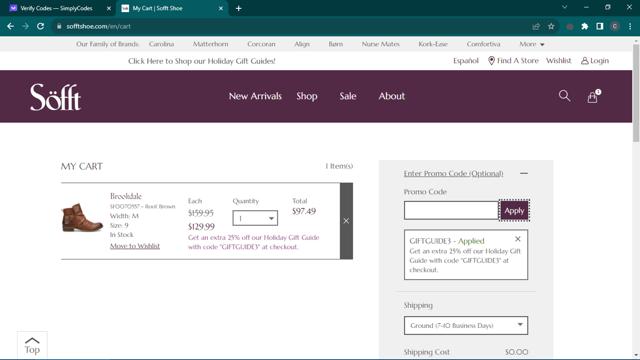Open the About menu
The width and height of the screenshot is (640, 360).
(x=391, y=96)
